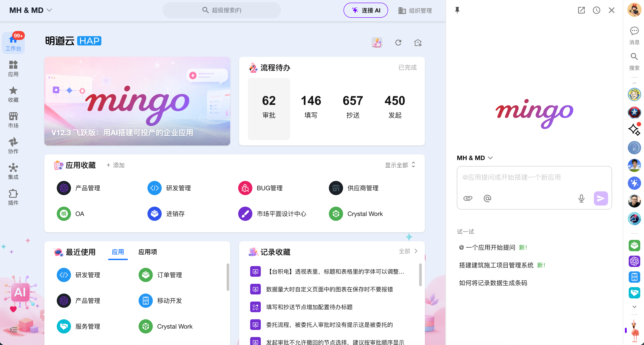This screenshot has height=345, width=644.
Task: Open Crystal Work in 应用收藏
Action: [356, 214]
